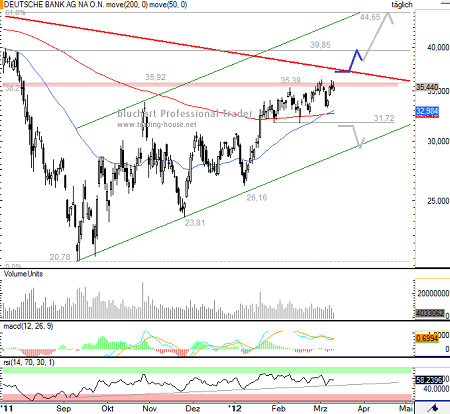Select the 35,92 level label
Screen dimensions: 450x414
[x=155, y=77]
